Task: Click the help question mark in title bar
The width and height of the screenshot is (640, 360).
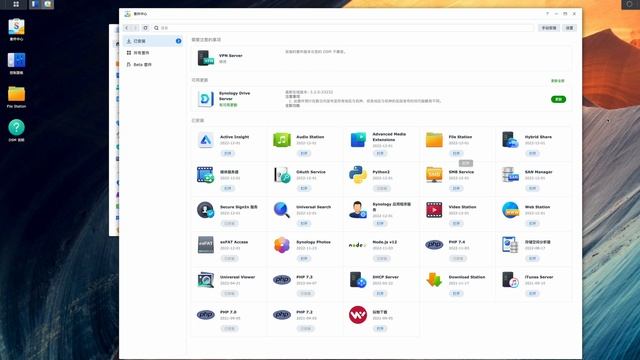Action: [547, 13]
